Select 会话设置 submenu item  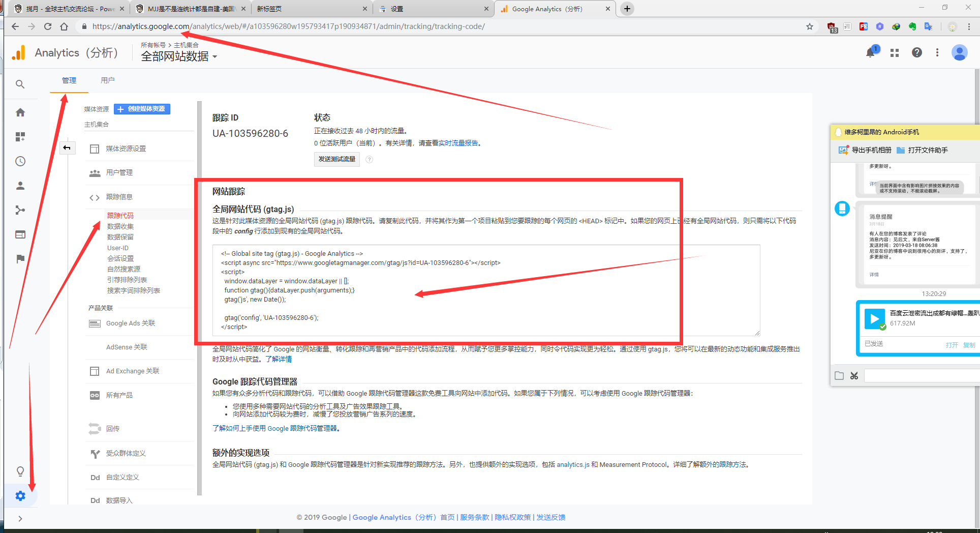coord(120,258)
